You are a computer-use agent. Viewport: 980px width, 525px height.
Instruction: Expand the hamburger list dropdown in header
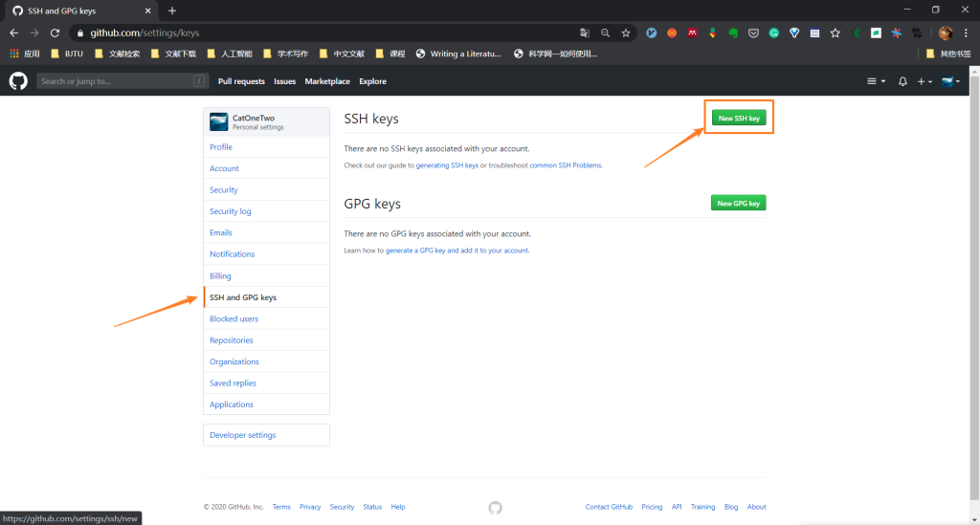pyautogui.click(x=876, y=81)
